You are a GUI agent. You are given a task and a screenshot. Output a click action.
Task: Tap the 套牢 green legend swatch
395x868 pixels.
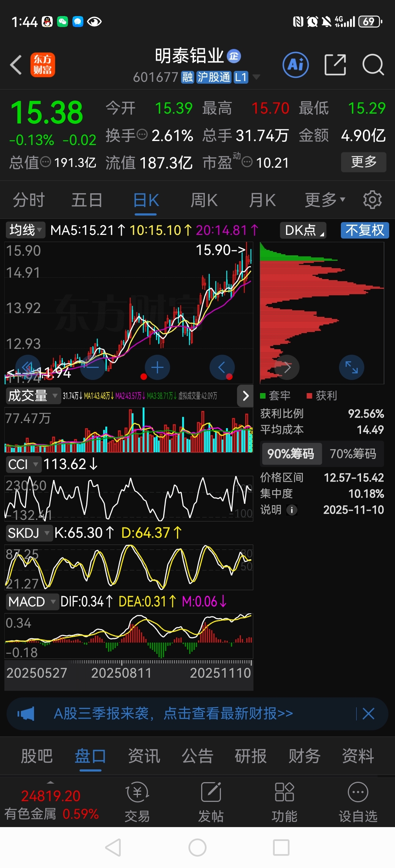point(263,396)
